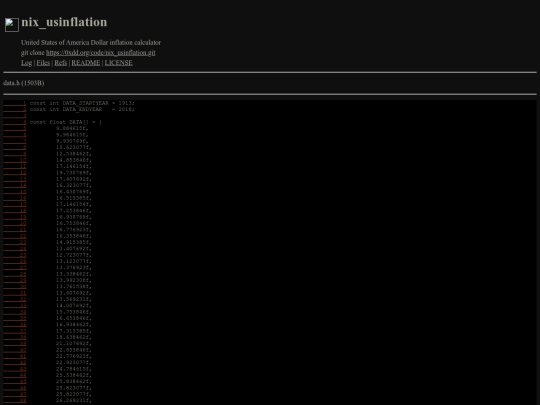The width and height of the screenshot is (540, 405).
Task: Jump to line number 16 anchor
Action: [15, 198]
